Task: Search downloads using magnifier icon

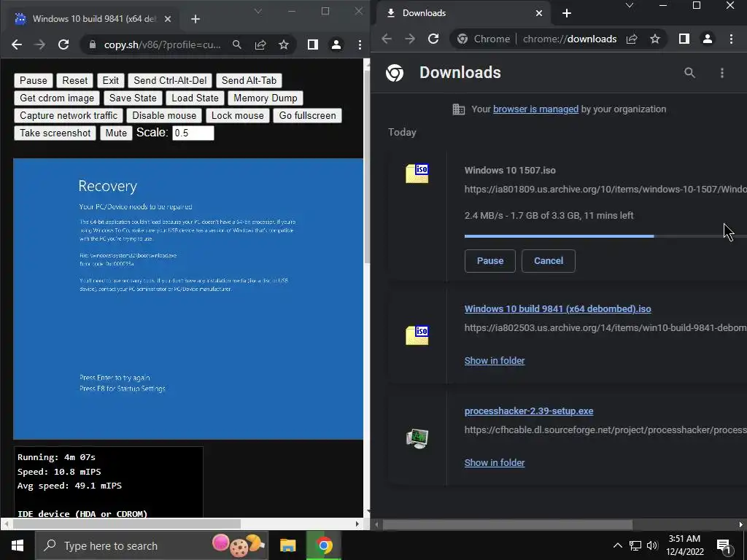Action: point(689,73)
